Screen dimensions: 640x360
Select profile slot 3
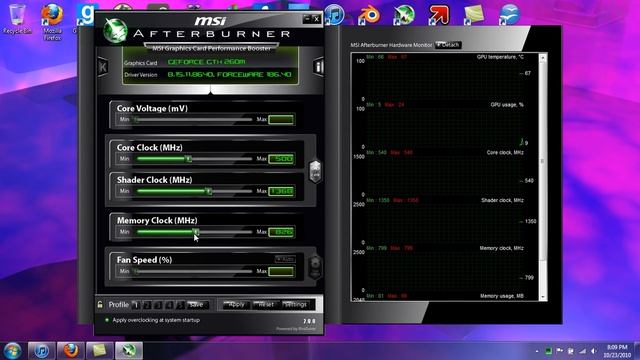(158, 305)
